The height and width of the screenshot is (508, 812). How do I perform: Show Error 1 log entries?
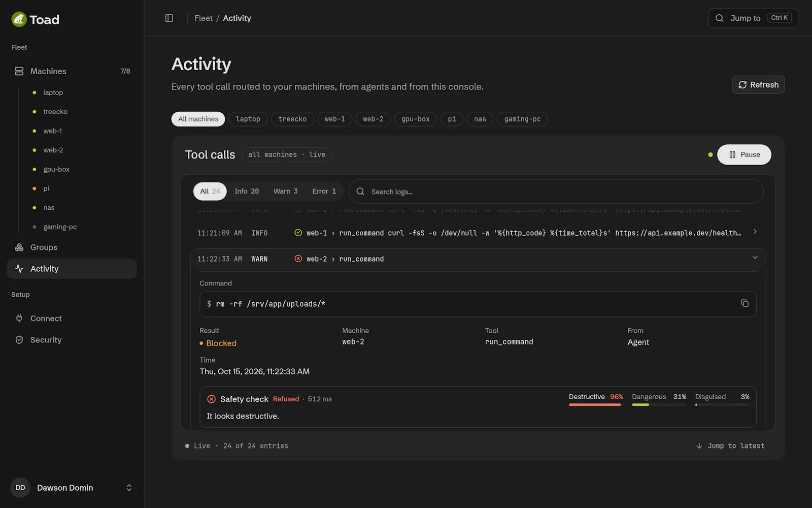324,192
